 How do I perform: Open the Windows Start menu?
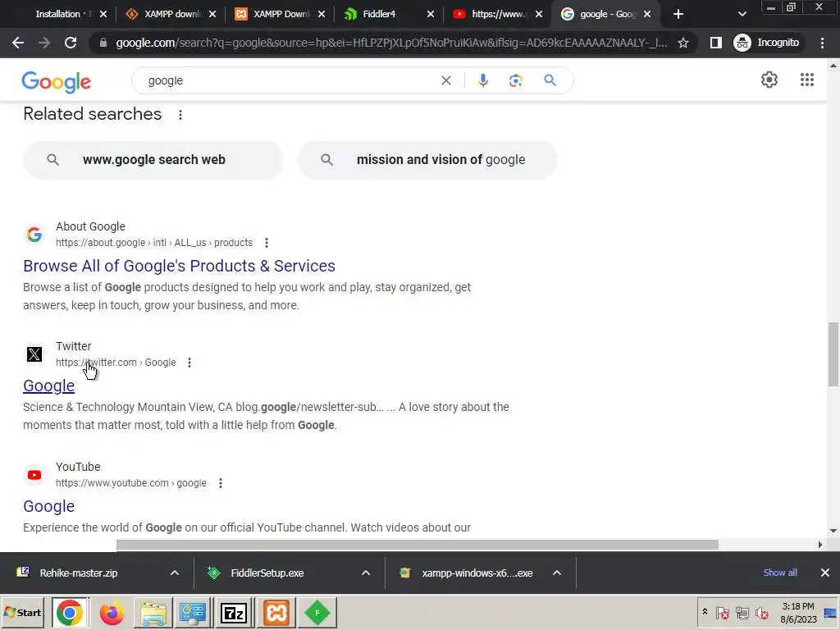click(22, 612)
